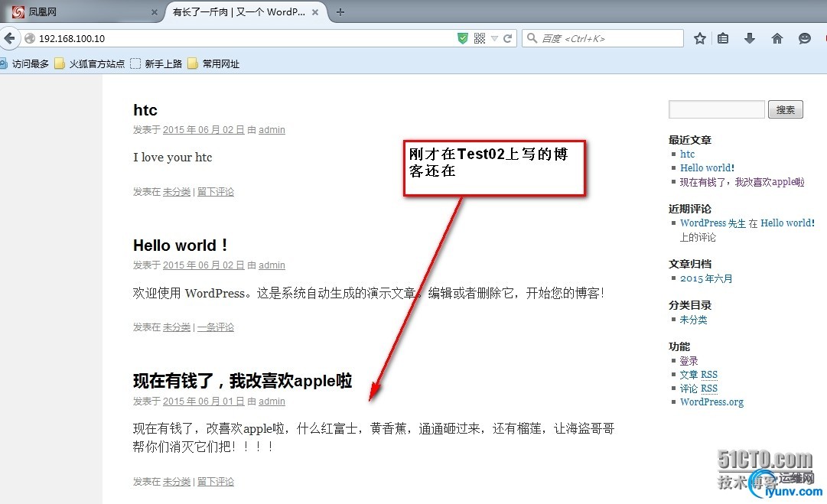This screenshot has width=827, height=504.
Task: Click the 登录 login link
Action: (689, 361)
